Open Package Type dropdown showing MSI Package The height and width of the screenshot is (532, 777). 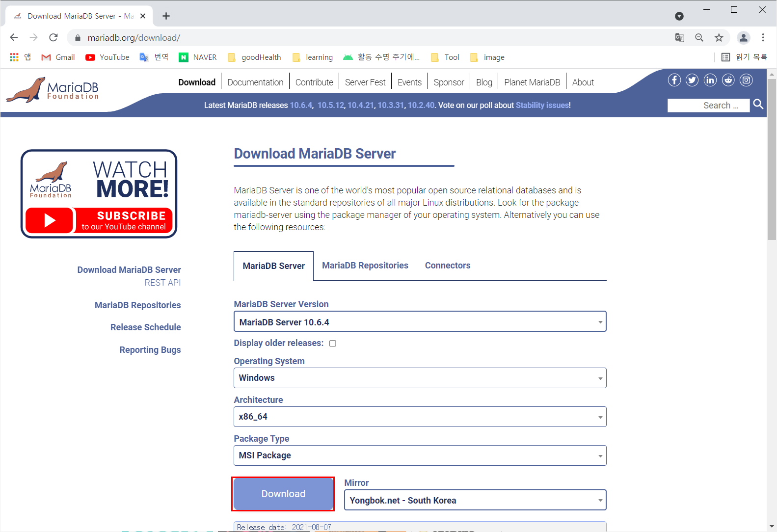click(x=420, y=455)
